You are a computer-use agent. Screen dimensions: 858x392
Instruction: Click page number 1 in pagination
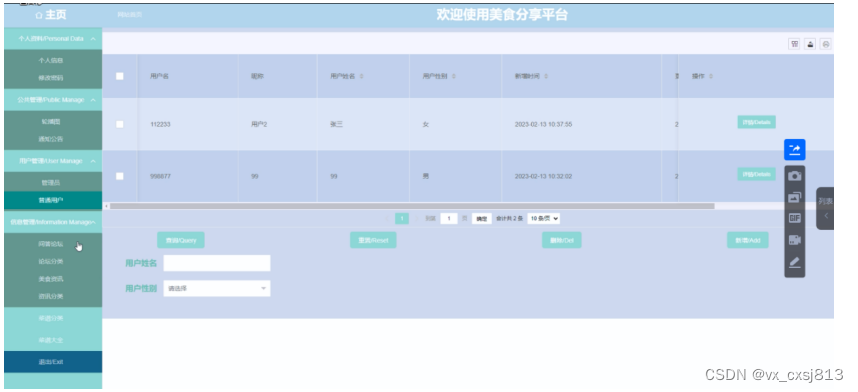(402, 218)
